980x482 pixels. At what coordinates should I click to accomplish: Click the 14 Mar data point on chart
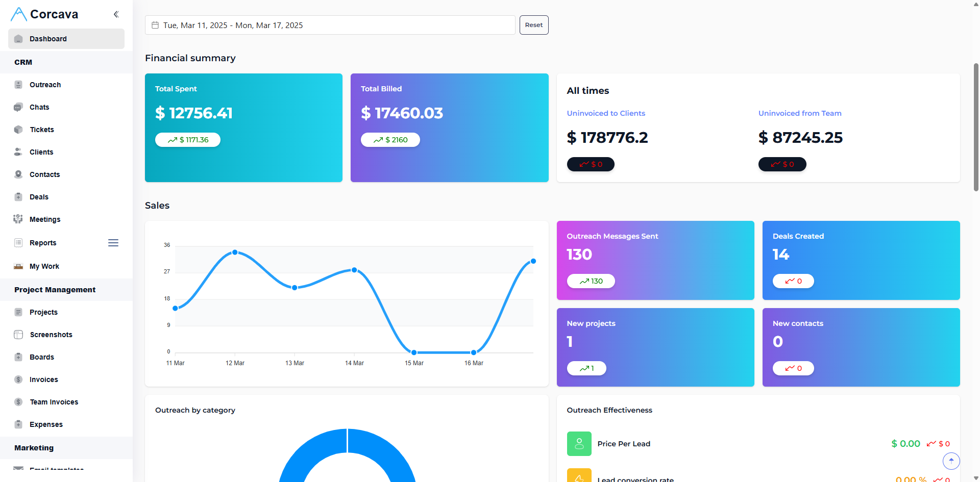tap(354, 270)
